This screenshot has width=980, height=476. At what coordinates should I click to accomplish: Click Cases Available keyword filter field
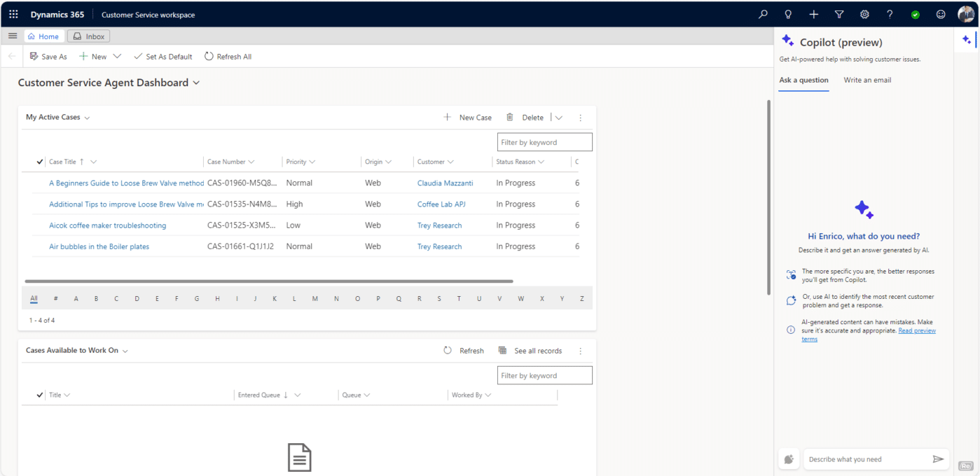click(545, 375)
